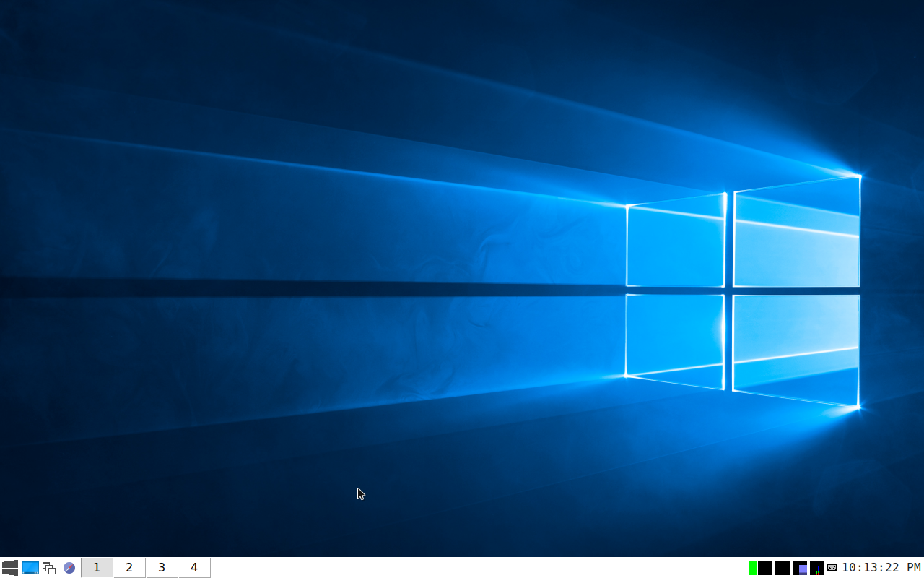Open the window list icon
This screenshot has width=924, height=578.
49,568
